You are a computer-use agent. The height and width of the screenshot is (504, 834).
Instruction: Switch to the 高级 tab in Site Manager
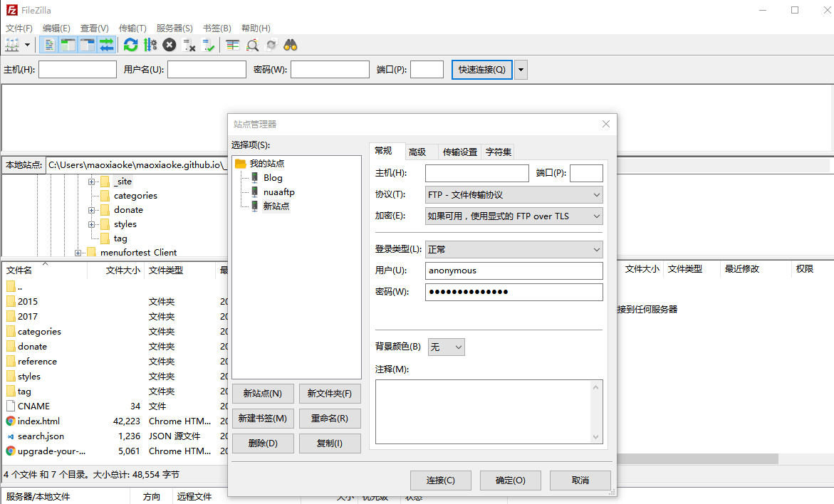click(x=420, y=151)
